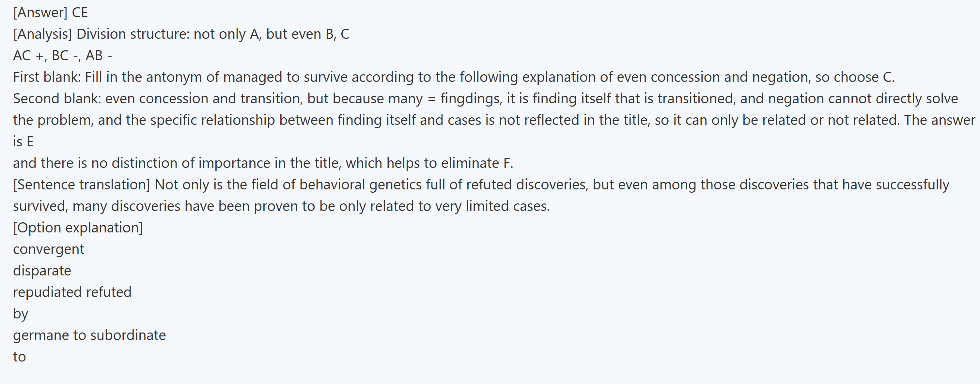Click the [Analysis] label
Image resolution: width=980 pixels, height=384 pixels.
(42, 34)
